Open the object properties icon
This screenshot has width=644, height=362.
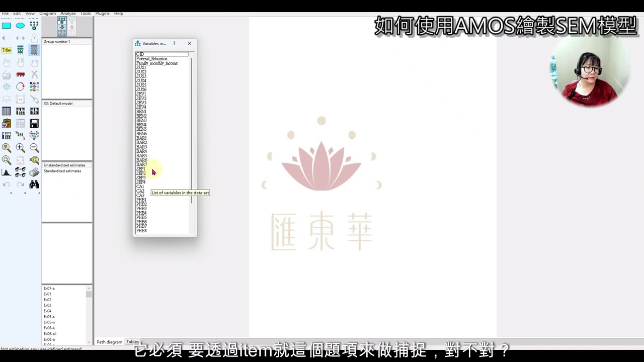pyautogui.click(x=6, y=136)
